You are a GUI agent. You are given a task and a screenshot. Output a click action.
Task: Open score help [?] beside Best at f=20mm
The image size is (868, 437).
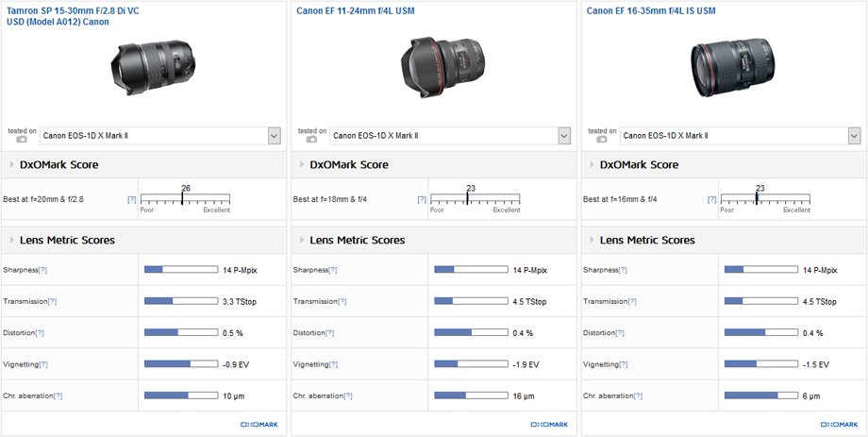tap(132, 199)
